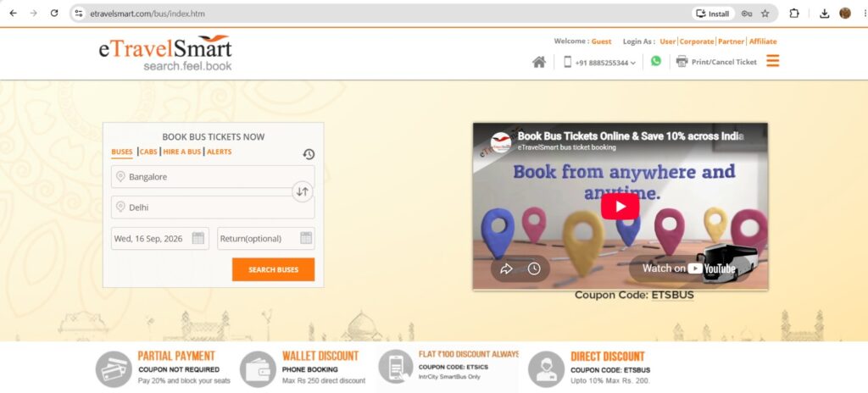Expand the +91 8885255344 phone dropdown

pos(605,63)
